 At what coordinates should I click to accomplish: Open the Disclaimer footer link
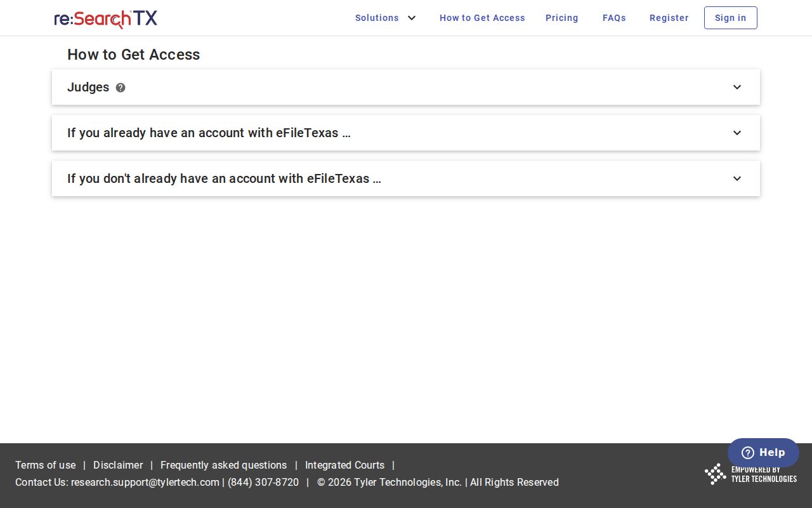118,465
